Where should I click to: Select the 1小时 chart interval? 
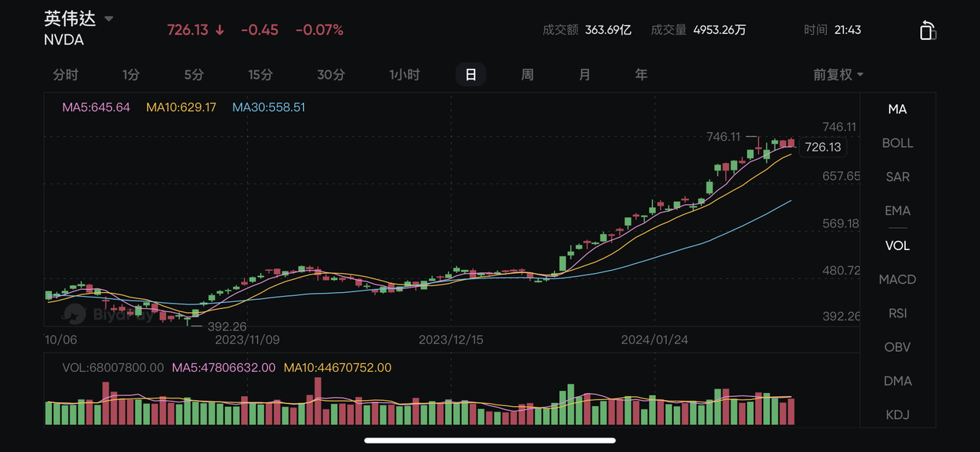click(404, 74)
